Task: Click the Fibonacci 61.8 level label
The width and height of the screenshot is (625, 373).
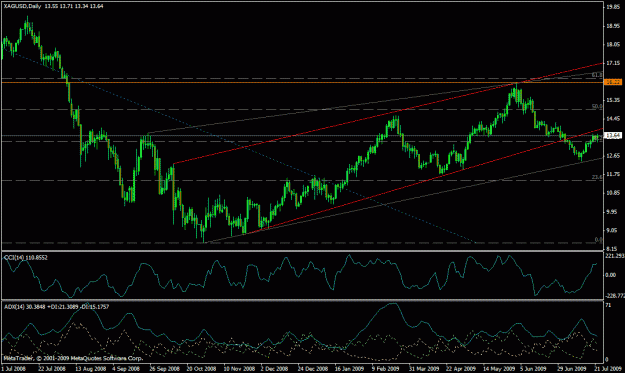Action: (x=597, y=75)
